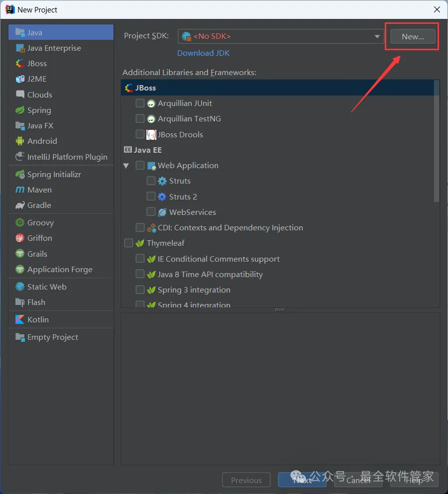Click the <No SDK> combo box field

pos(281,36)
